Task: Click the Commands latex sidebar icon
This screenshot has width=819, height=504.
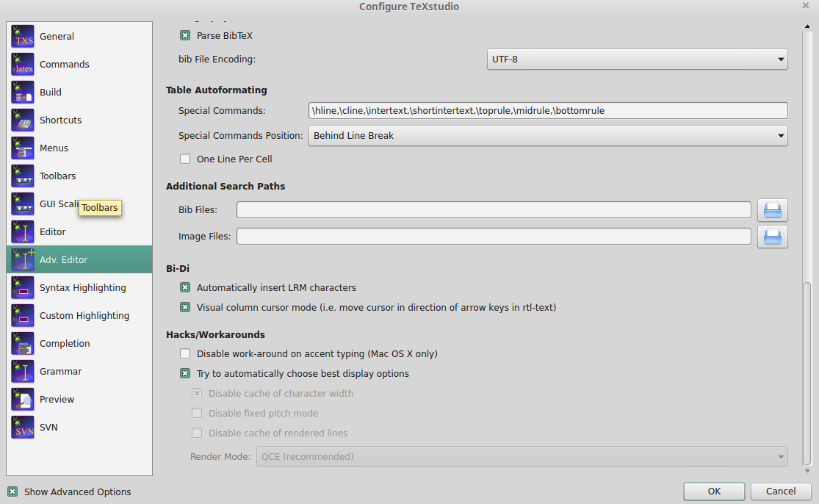Action: point(23,64)
